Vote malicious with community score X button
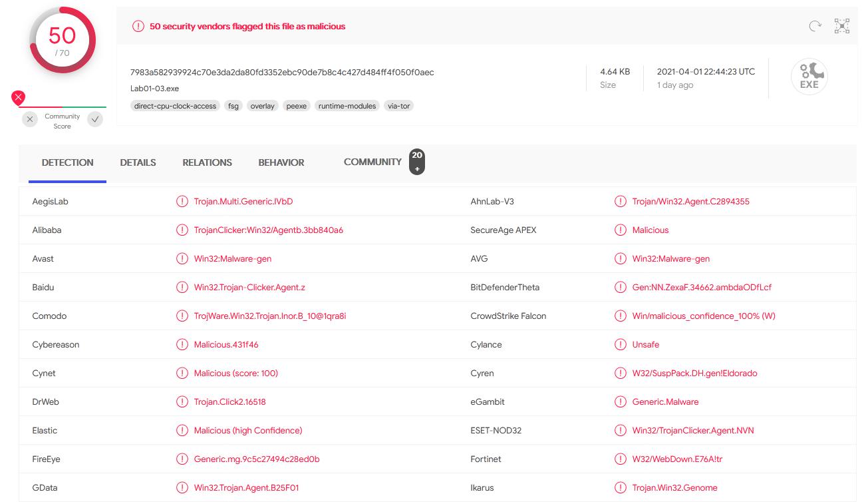The width and height of the screenshot is (868, 502). pos(30,119)
